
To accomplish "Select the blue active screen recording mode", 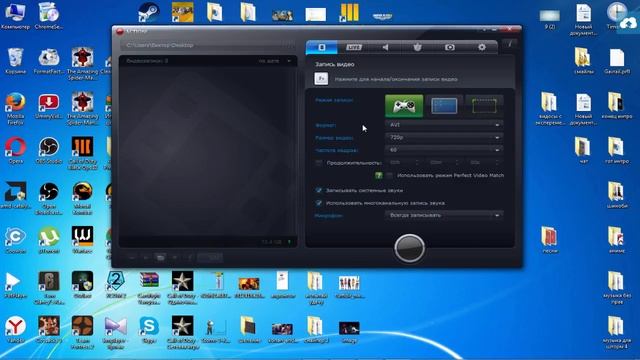I will click(x=444, y=106).
